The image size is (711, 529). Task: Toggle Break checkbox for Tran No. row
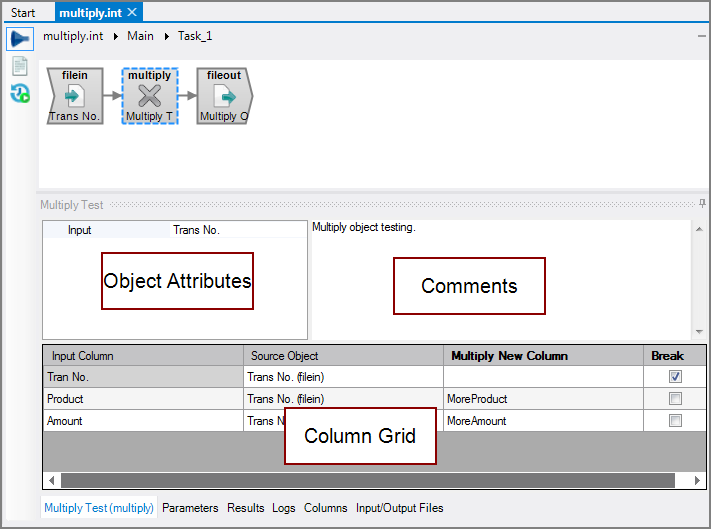coord(675,377)
